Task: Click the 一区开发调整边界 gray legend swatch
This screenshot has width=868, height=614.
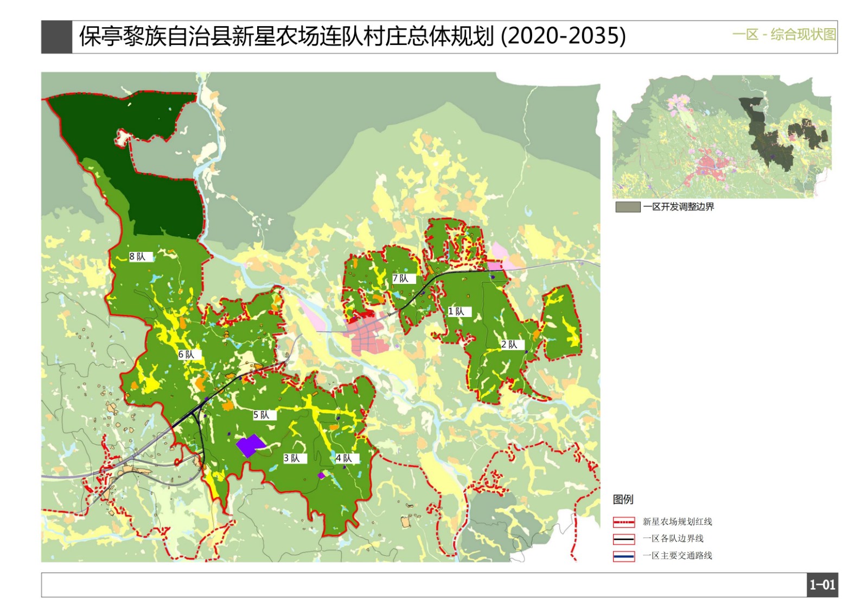Action: [x=628, y=207]
